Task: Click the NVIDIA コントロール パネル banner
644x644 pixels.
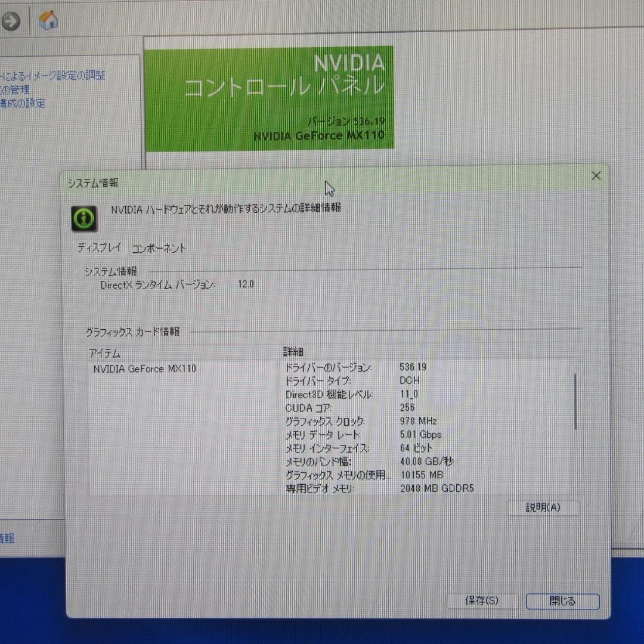Action: click(x=270, y=98)
